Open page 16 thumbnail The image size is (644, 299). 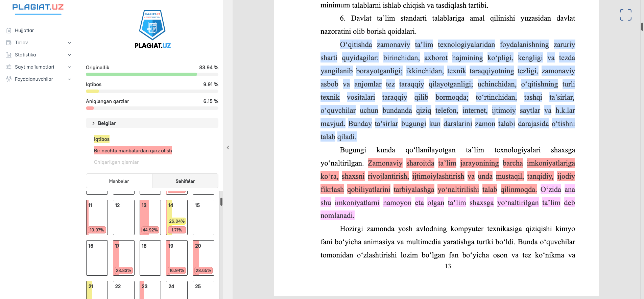(97, 258)
